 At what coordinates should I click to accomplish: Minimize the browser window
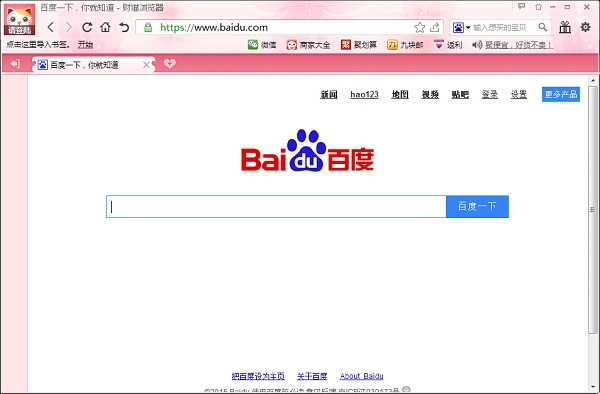[x=553, y=7]
